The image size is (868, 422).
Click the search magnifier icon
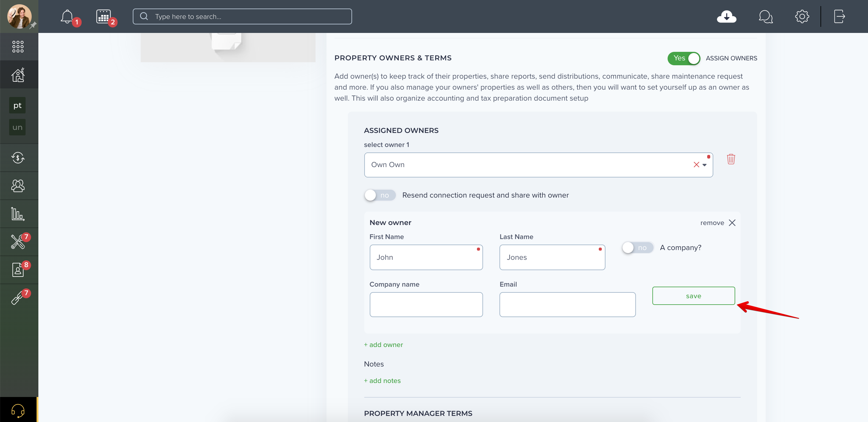click(x=144, y=16)
